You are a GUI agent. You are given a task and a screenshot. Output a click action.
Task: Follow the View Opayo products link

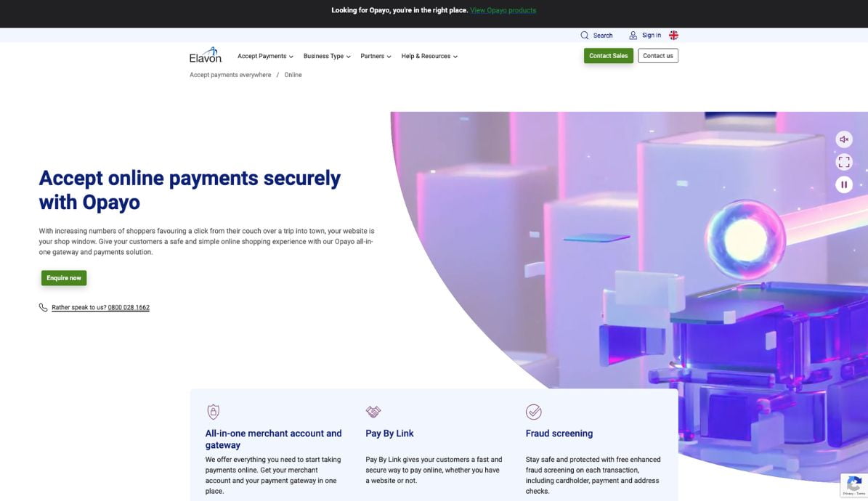[503, 10]
